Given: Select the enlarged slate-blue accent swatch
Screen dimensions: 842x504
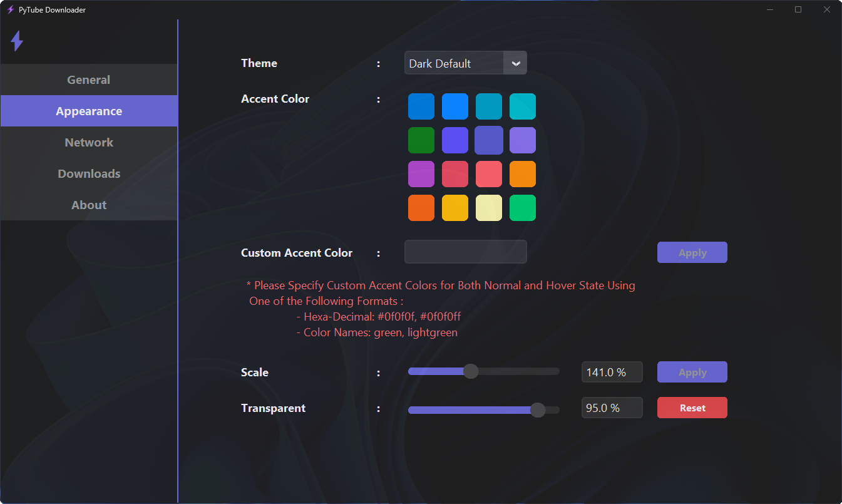Looking at the screenshot, I should point(489,140).
